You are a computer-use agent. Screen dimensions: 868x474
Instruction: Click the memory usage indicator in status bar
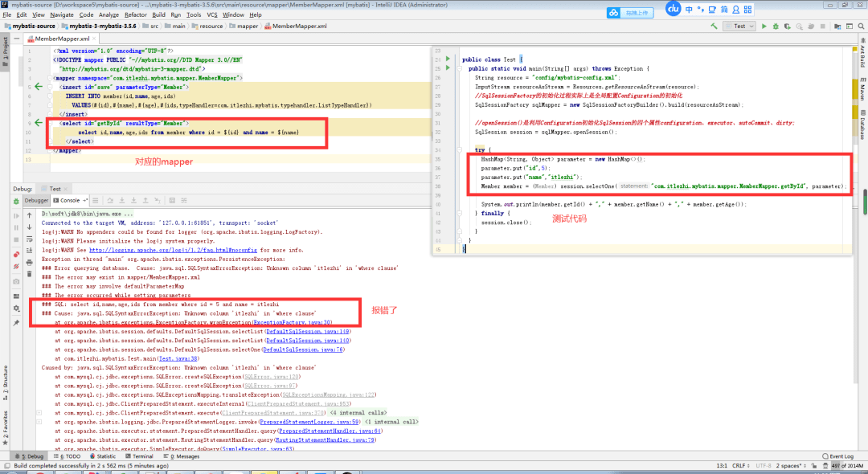[x=846, y=465]
